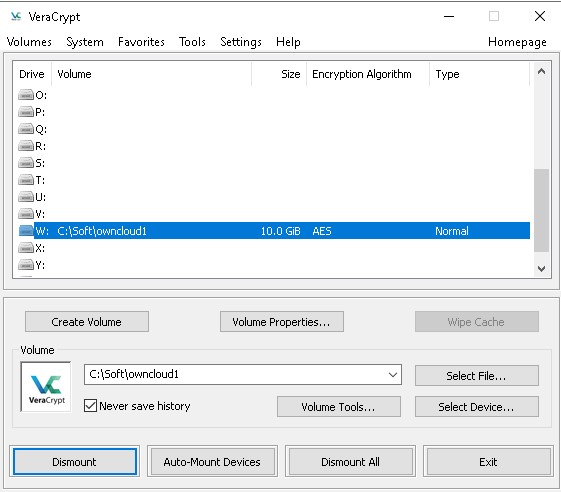Open the System menu

[85, 42]
